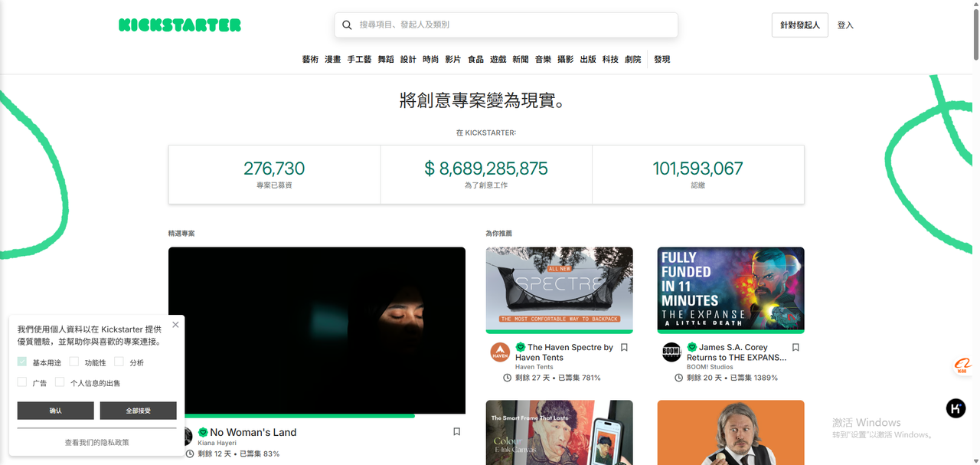Open the BOOM! Studios creator avatar

pyautogui.click(x=671, y=352)
